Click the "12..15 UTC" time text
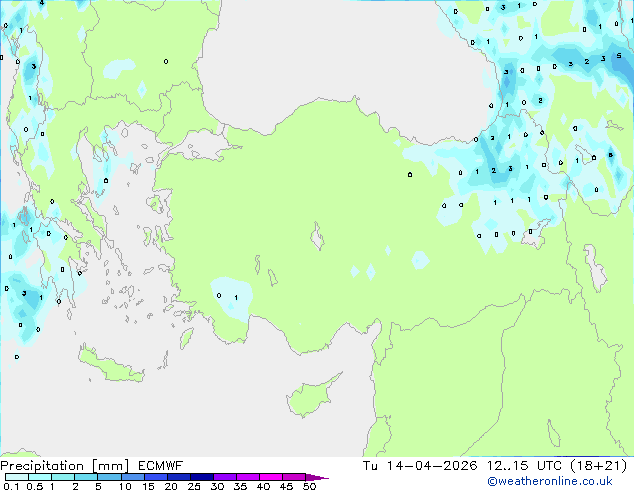 (524, 466)
